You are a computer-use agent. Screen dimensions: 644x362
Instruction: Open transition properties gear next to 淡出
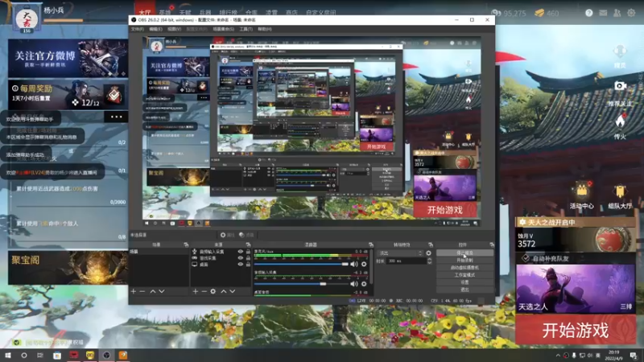pyautogui.click(x=428, y=253)
